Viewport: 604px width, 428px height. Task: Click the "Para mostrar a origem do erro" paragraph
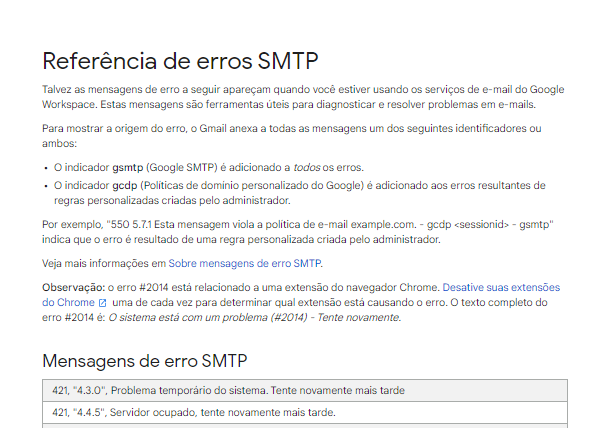coord(292,135)
